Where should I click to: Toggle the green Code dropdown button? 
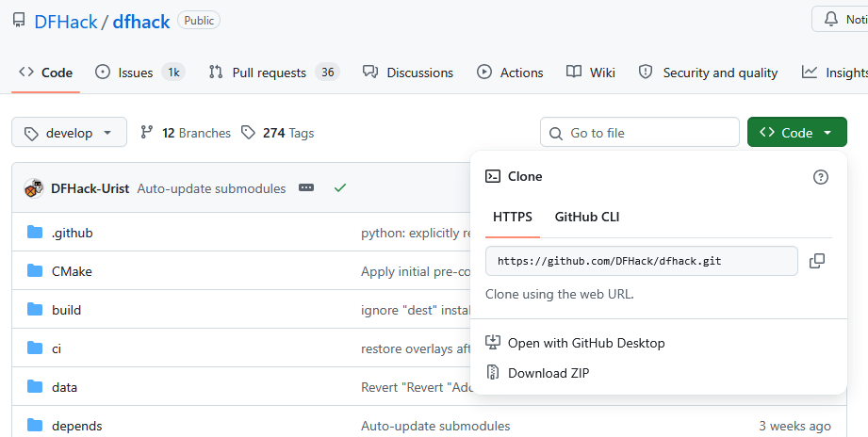pyautogui.click(x=797, y=132)
